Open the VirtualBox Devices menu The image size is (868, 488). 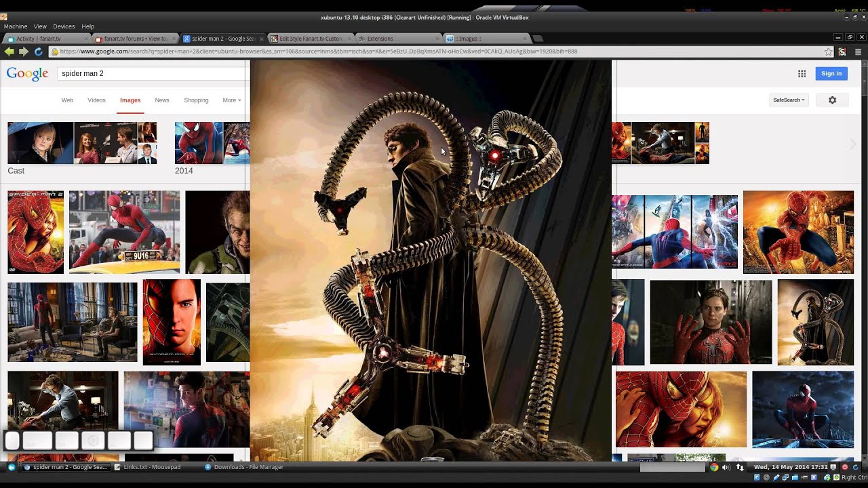pyautogui.click(x=64, y=26)
